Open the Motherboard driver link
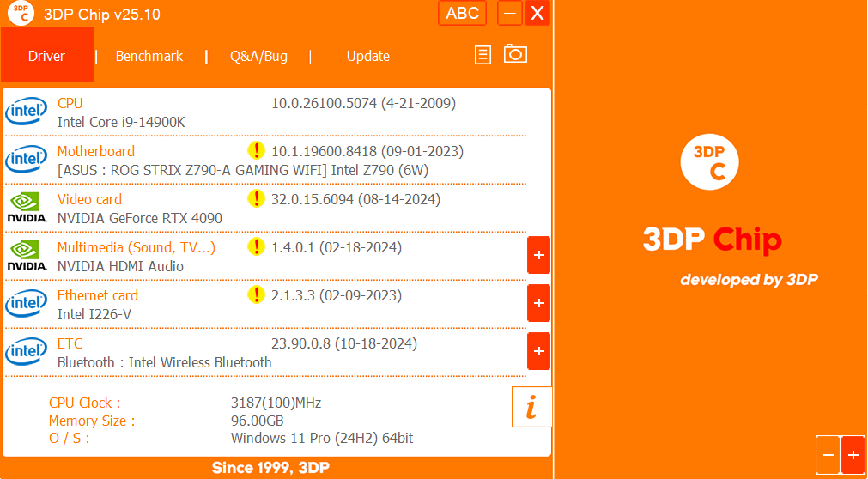Viewport: 868px width, 479px height. [95, 151]
